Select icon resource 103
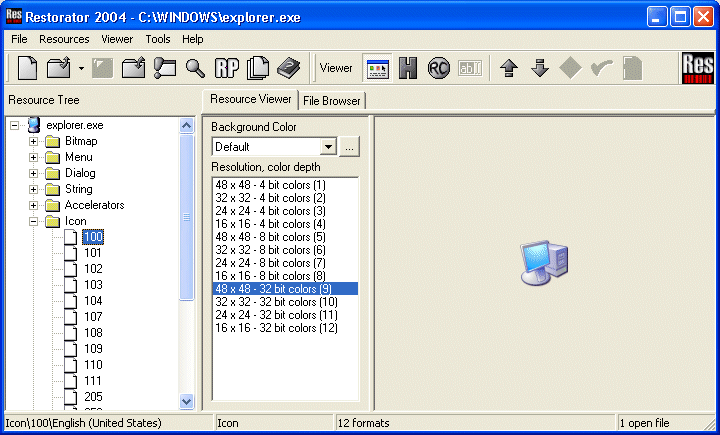Viewport: 720px width, 435px height. (93, 285)
